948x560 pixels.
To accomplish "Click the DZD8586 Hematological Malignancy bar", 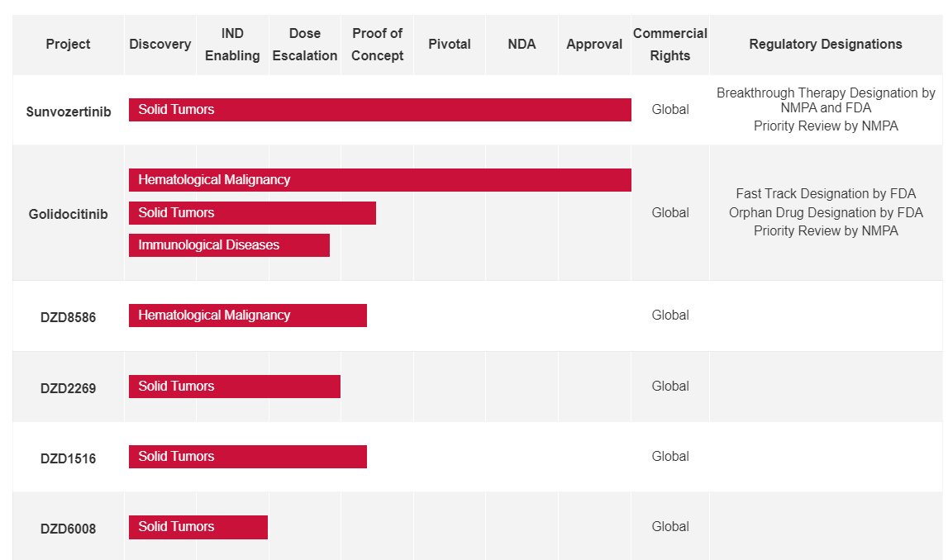I will pos(247,316).
